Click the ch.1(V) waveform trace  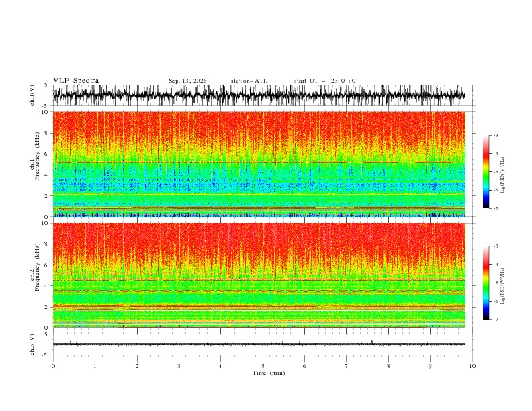(259, 95)
